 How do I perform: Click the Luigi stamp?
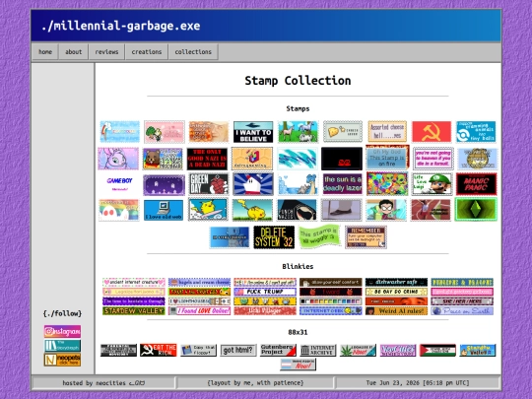coord(432,184)
